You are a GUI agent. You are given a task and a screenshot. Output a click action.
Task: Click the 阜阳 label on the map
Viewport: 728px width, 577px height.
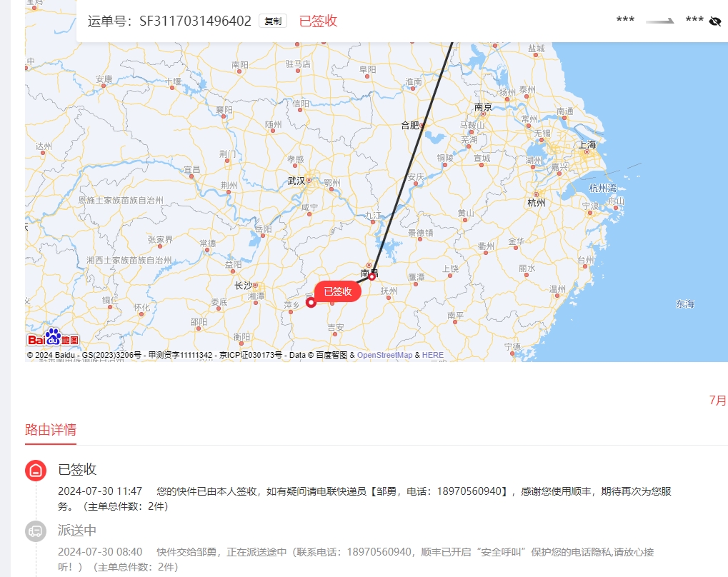(x=368, y=69)
